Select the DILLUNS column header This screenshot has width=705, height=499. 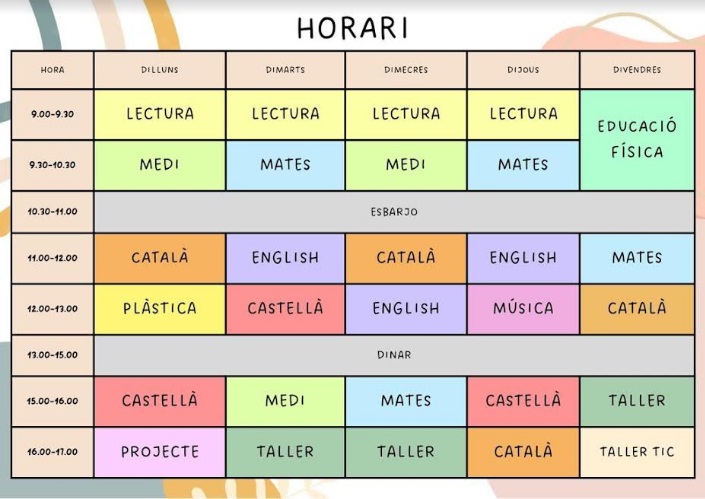[x=160, y=70]
